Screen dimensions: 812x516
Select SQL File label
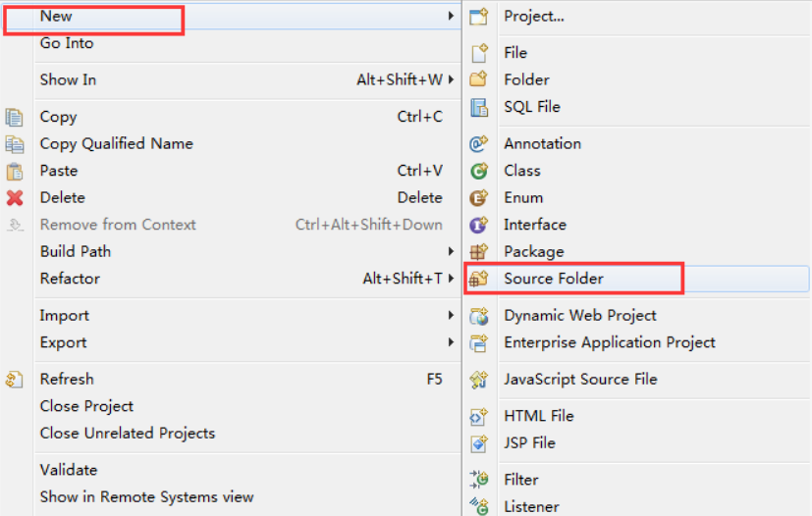tap(532, 107)
